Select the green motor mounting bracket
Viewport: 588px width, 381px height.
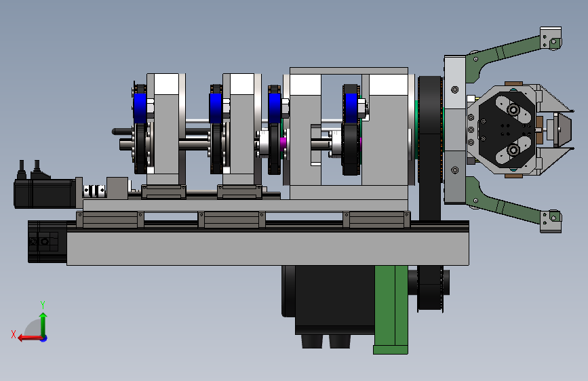tap(391, 309)
